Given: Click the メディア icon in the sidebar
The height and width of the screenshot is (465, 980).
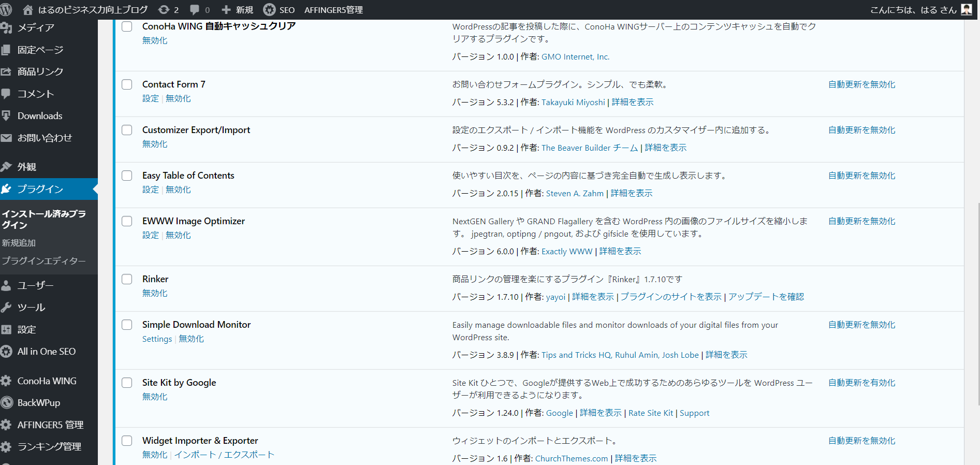Looking at the screenshot, I should pos(6,28).
